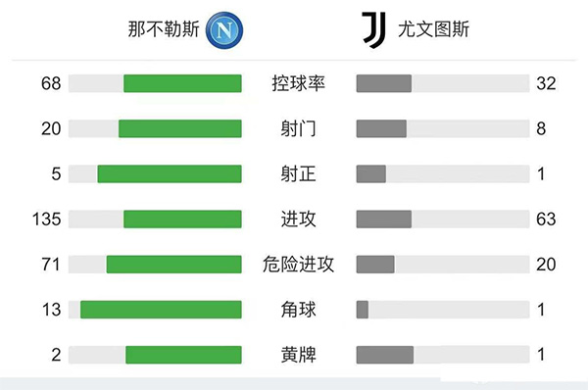Click Napoli's dangerous attacks value 71
This screenshot has height=390, width=588.
[x=51, y=265]
